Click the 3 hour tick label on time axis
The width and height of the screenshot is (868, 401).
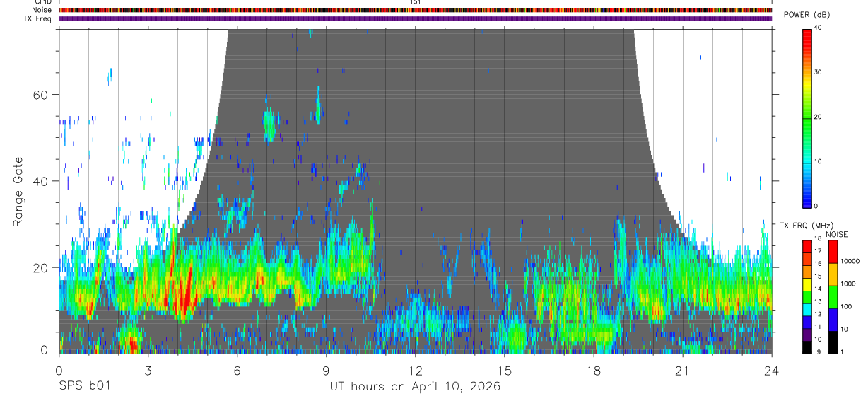(x=148, y=371)
